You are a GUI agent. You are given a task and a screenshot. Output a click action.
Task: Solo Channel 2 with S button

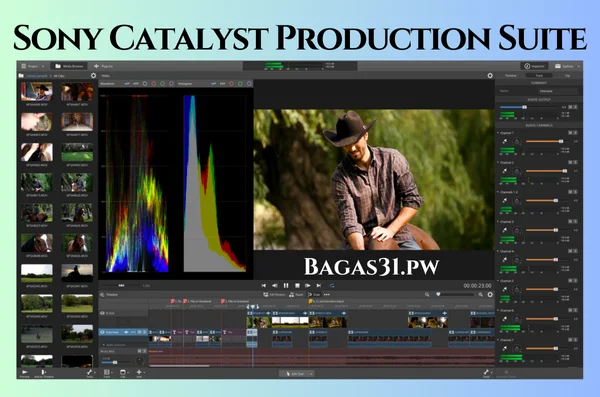point(575,162)
